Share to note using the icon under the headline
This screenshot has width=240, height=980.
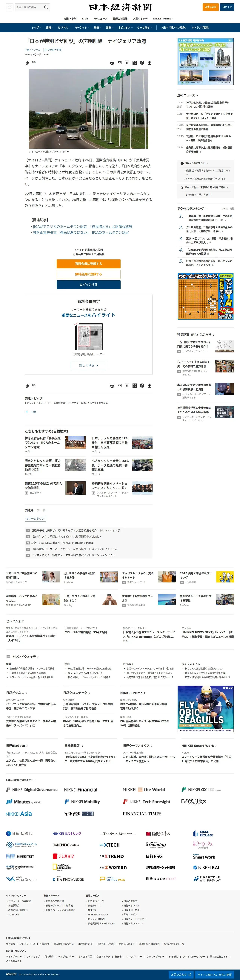click(x=127, y=63)
